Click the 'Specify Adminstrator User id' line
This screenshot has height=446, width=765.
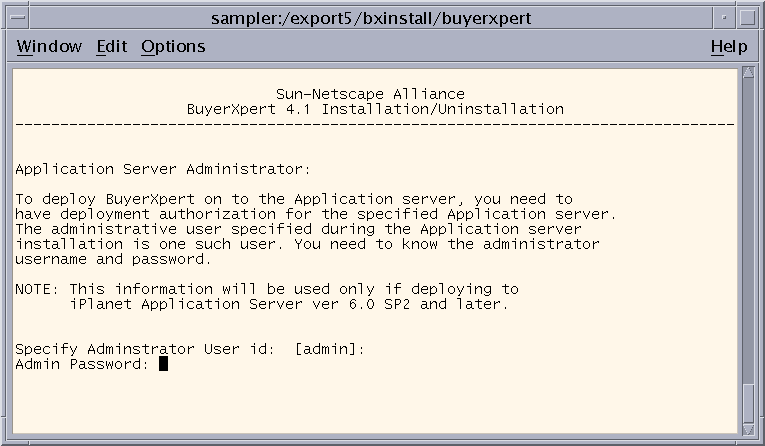coord(190,349)
